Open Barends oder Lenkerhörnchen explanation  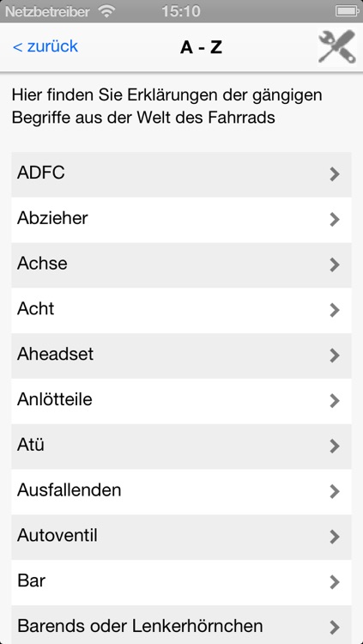(181, 624)
